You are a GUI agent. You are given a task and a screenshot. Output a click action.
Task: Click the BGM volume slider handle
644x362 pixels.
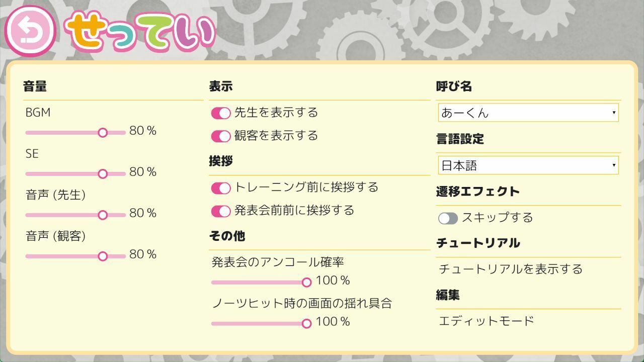pyautogui.click(x=103, y=132)
